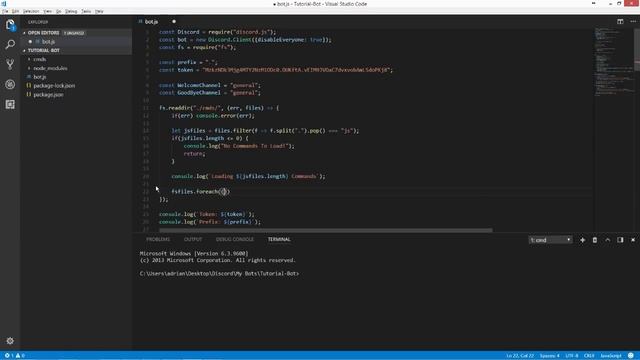Close the terminal panel
The width and height of the screenshot is (640, 360).
pyautogui.click(x=633, y=240)
